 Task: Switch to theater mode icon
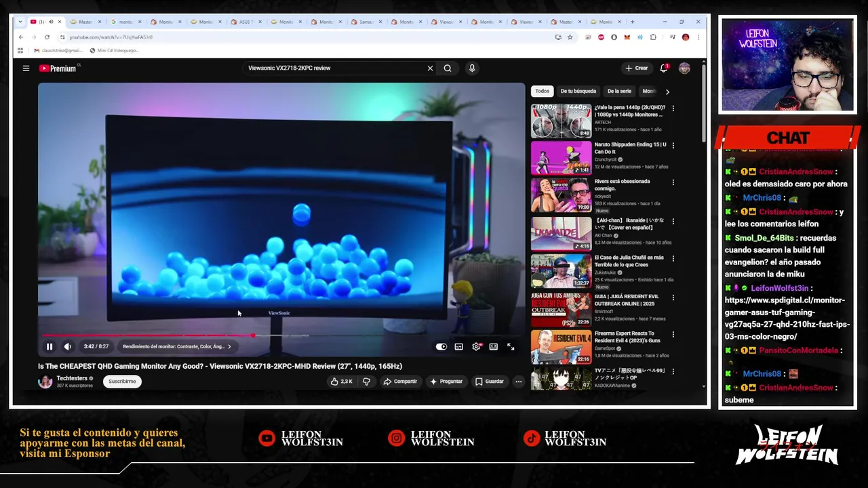(493, 346)
